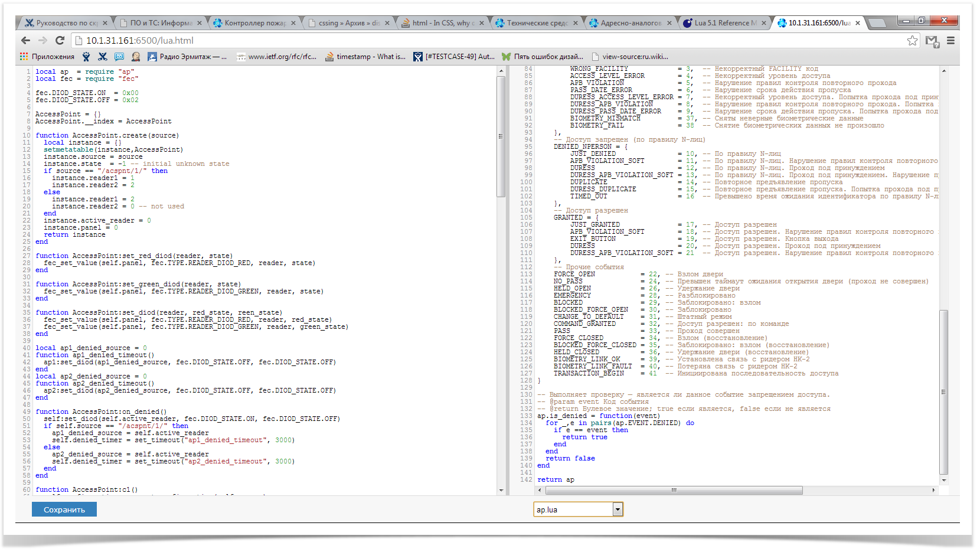The width and height of the screenshot is (980, 552).
Task: Reload the lua.html page
Action: click(60, 41)
